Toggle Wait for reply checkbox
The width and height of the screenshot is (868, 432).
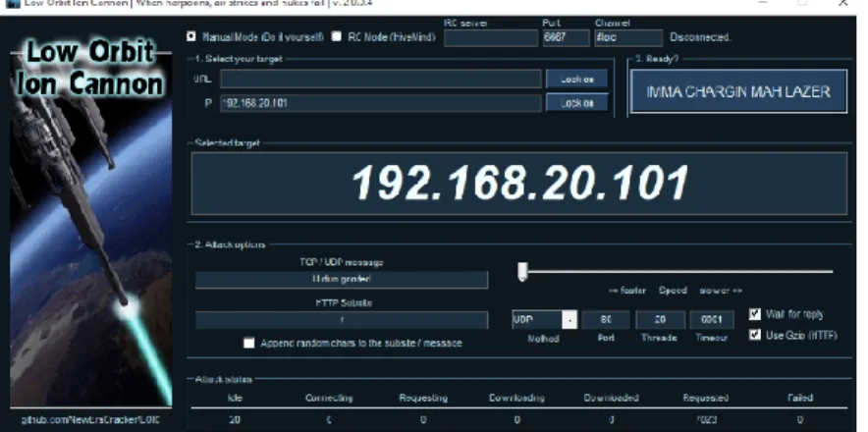tap(754, 314)
